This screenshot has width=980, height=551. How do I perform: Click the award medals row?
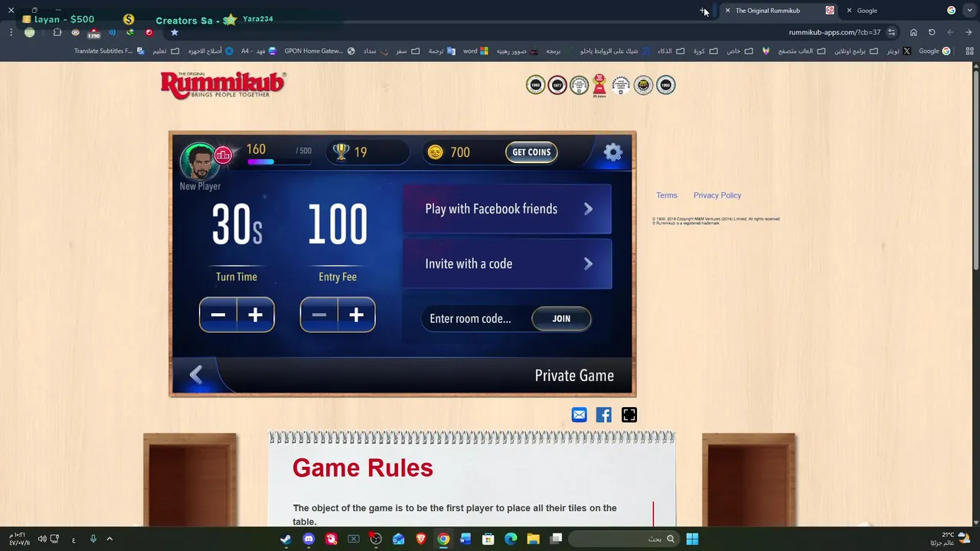(601, 85)
